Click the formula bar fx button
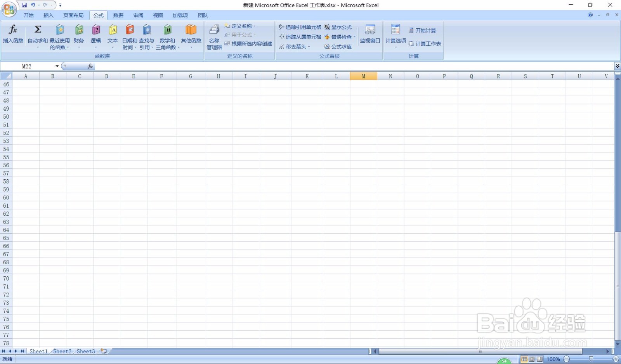Screen dimensions: 621x364 (90, 66)
